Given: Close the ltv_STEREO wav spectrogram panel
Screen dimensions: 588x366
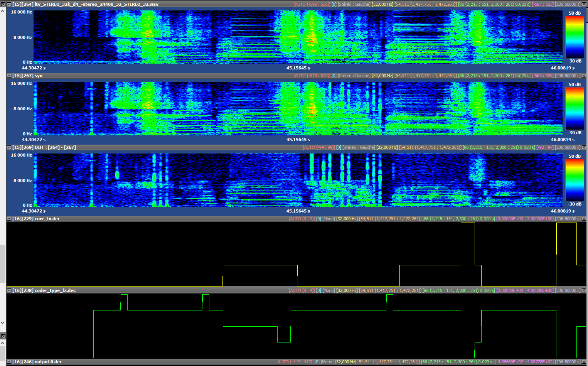Looking at the screenshot, I should coord(584,4).
